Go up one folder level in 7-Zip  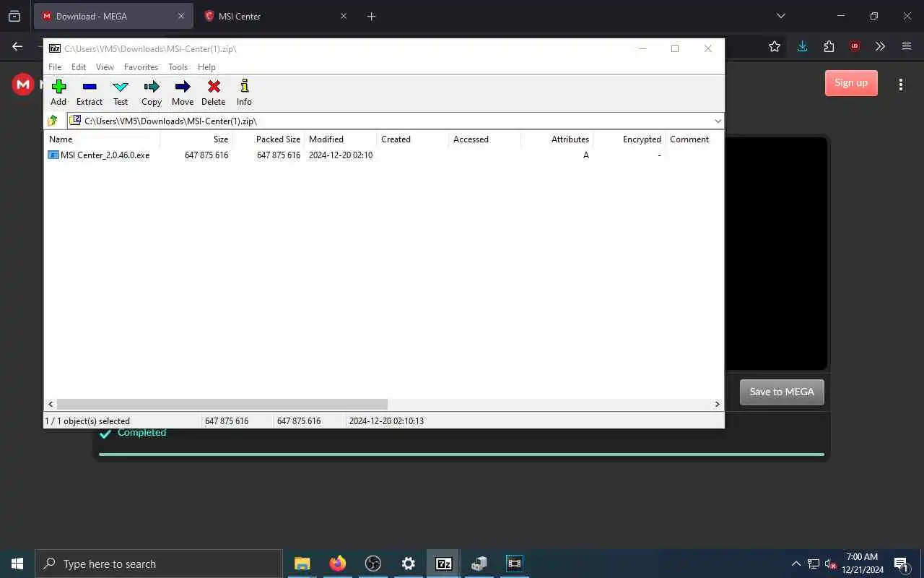53,121
